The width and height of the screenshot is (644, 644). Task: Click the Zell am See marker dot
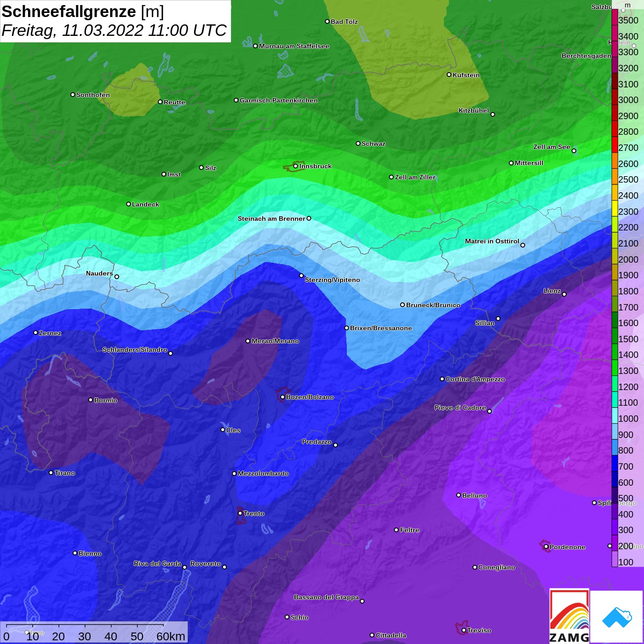pos(574,151)
